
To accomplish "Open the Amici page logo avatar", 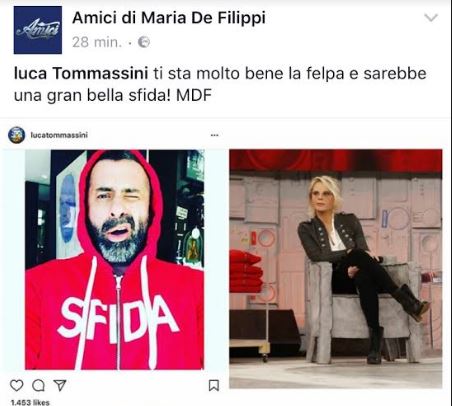I will pos(38,30).
